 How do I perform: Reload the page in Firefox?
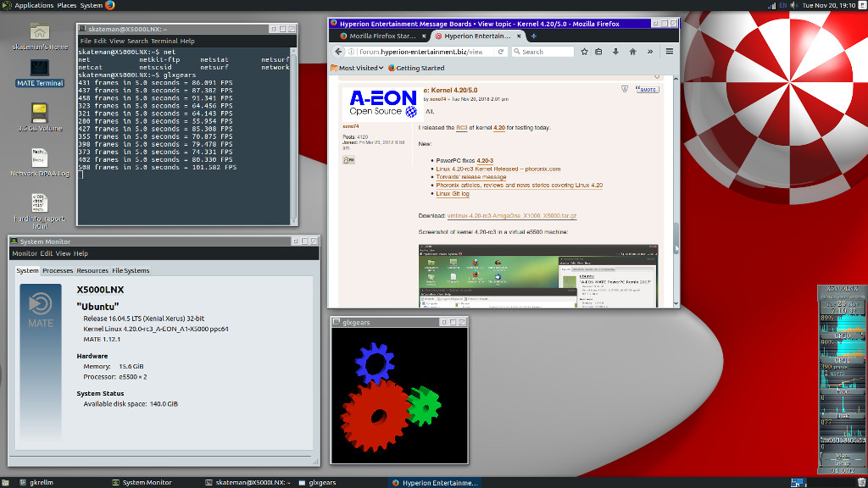pos(500,52)
